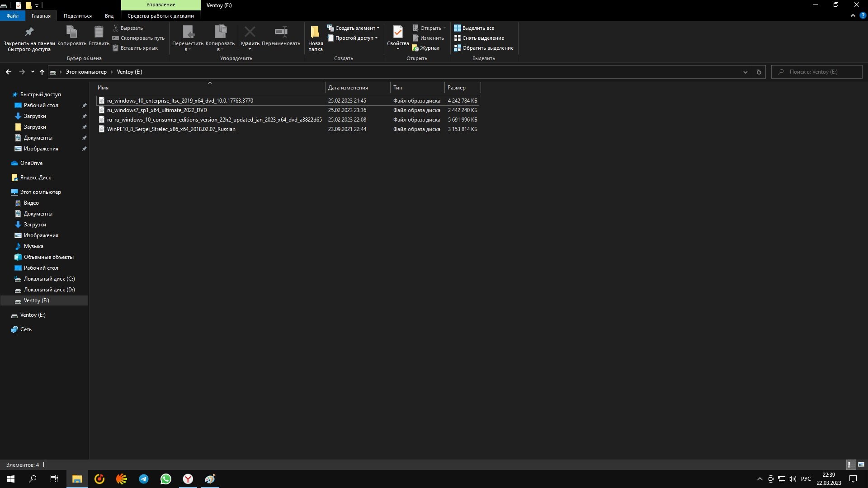Click the search Ventoy (E:) field
This screenshot has height=488, width=868.
816,72
